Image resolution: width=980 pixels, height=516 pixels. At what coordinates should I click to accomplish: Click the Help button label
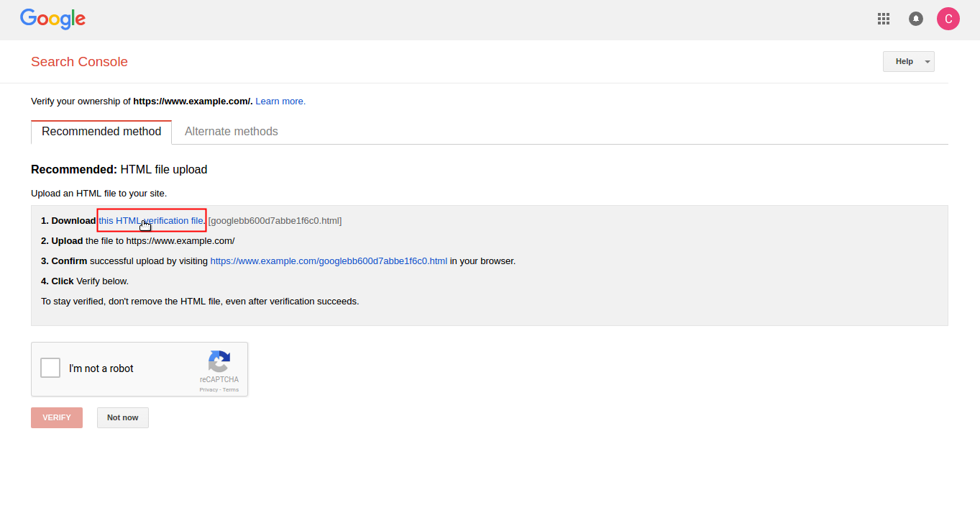click(x=904, y=62)
